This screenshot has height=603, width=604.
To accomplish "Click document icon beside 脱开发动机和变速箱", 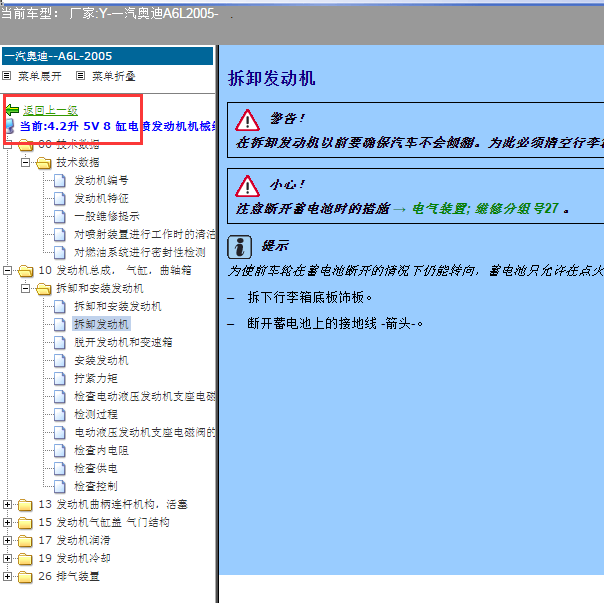I will click(x=60, y=342).
